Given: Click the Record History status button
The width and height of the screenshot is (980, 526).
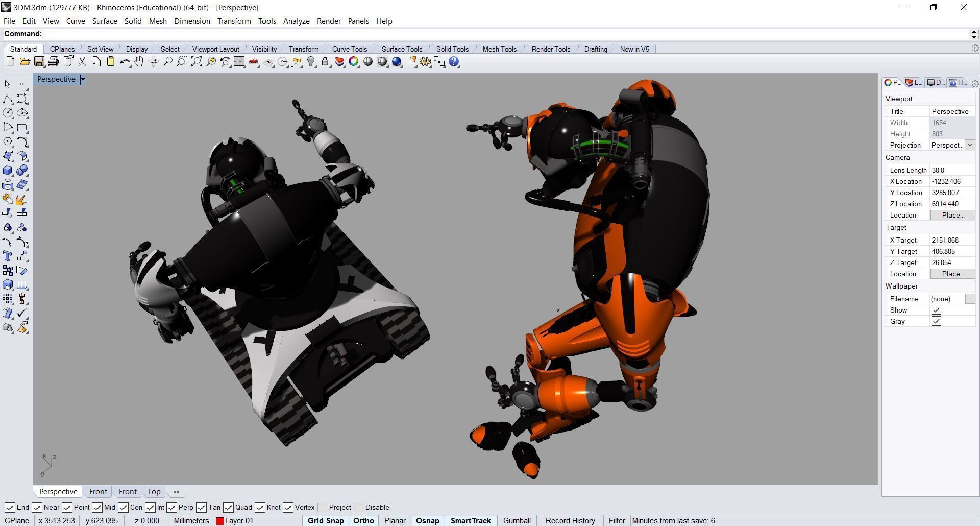Looking at the screenshot, I should click(x=570, y=521).
